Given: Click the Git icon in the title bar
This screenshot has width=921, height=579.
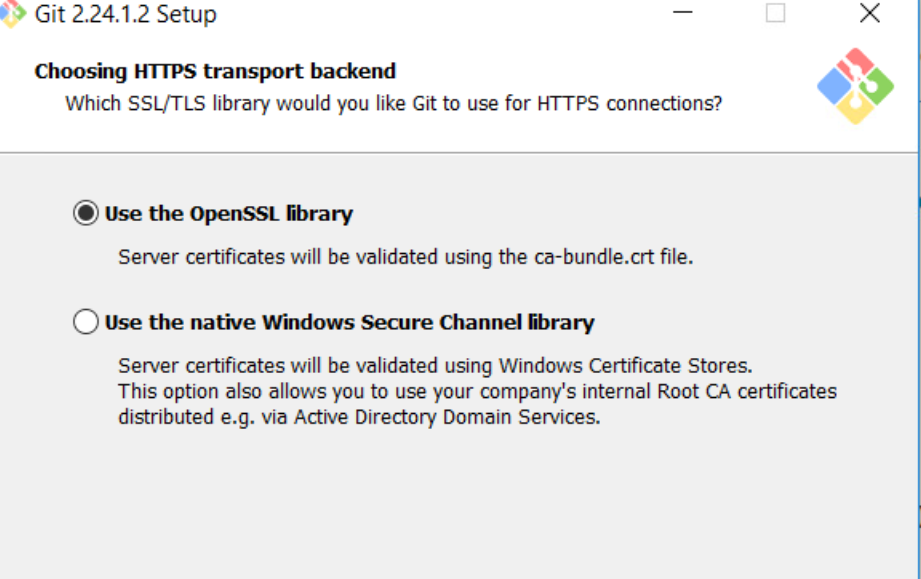Looking at the screenshot, I should pos(12,14).
